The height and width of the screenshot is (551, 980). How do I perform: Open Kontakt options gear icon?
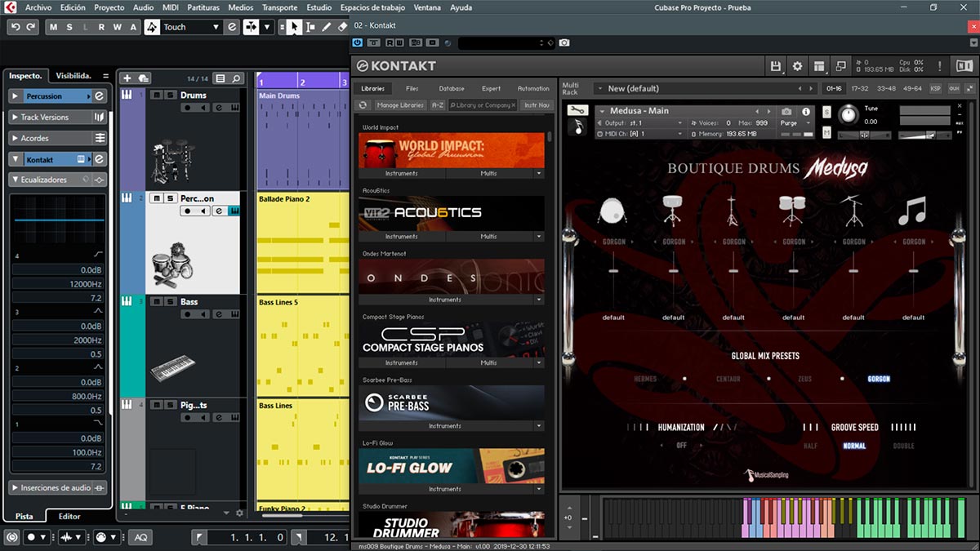798,66
